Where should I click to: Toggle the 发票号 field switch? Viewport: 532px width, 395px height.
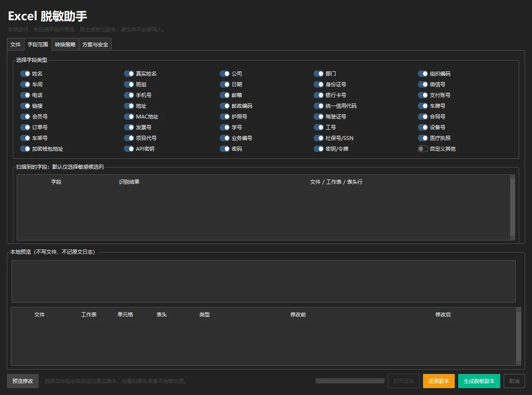click(129, 128)
